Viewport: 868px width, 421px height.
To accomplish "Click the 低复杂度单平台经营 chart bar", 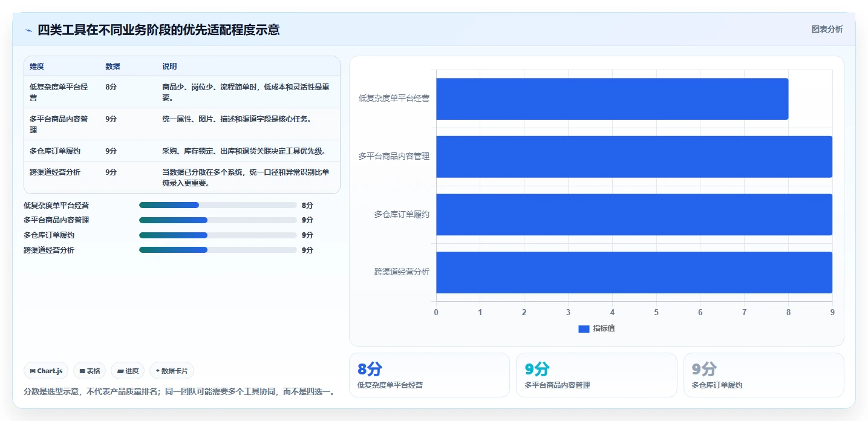I will 612,99.
